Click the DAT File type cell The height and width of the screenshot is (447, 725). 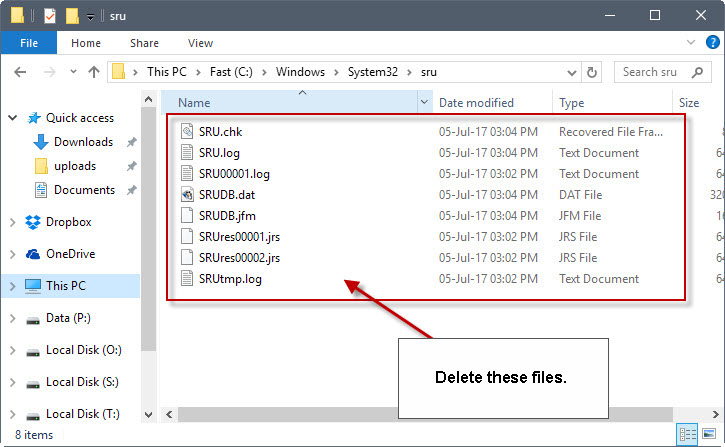(580, 195)
